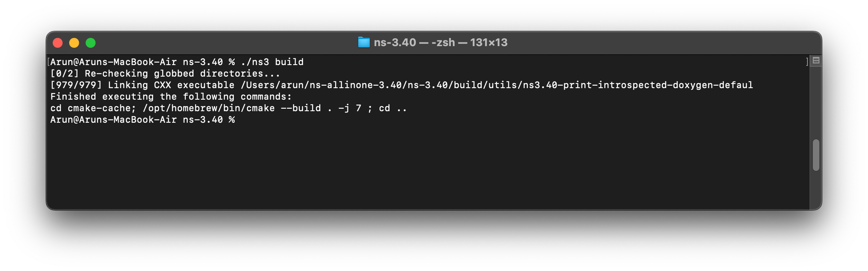This screenshot has width=868, height=271.
Task: Click the left bracket mark beside first prompt
Action: click(x=49, y=62)
